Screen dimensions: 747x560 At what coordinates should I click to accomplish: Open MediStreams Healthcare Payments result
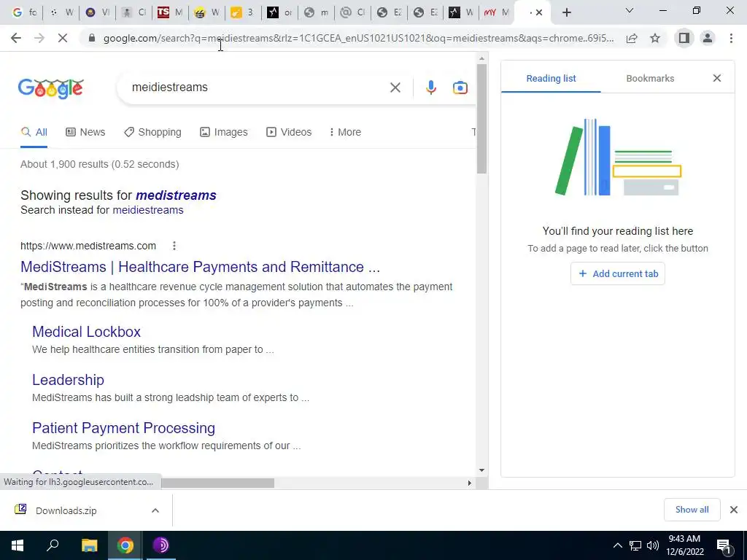tap(200, 267)
